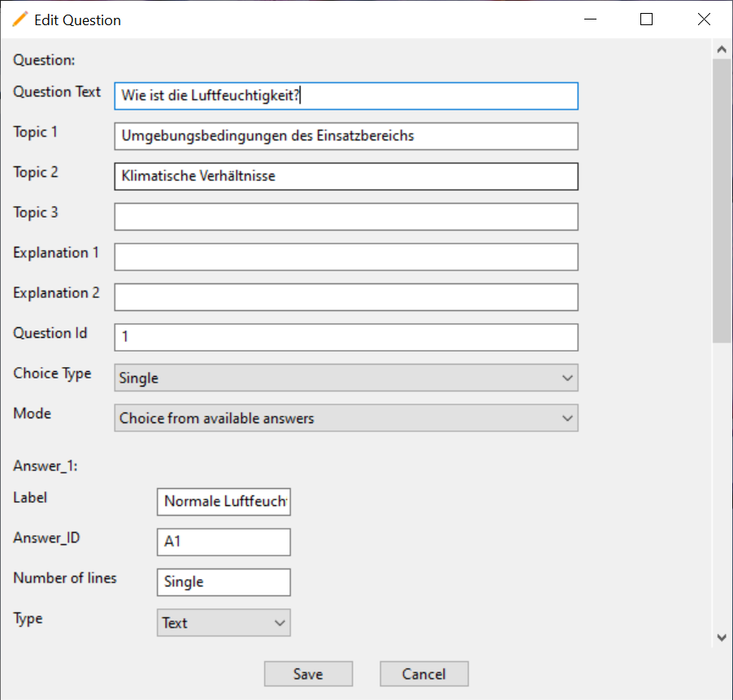This screenshot has height=700, width=733.
Task: Open the answer Type dropdown showing Text
Action: pyautogui.click(x=223, y=622)
